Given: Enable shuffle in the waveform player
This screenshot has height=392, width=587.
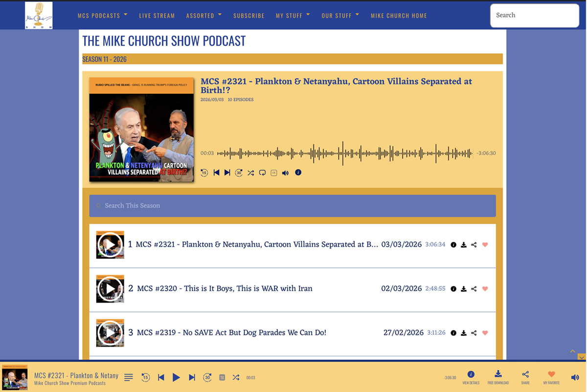Looking at the screenshot, I should [x=250, y=173].
